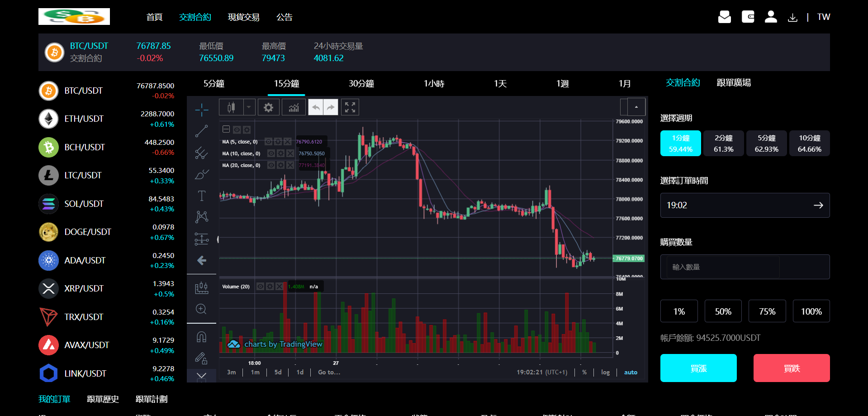Viewport: 868px width, 416px height.
Task: Toggle log scale on chart
Action: 605,372
